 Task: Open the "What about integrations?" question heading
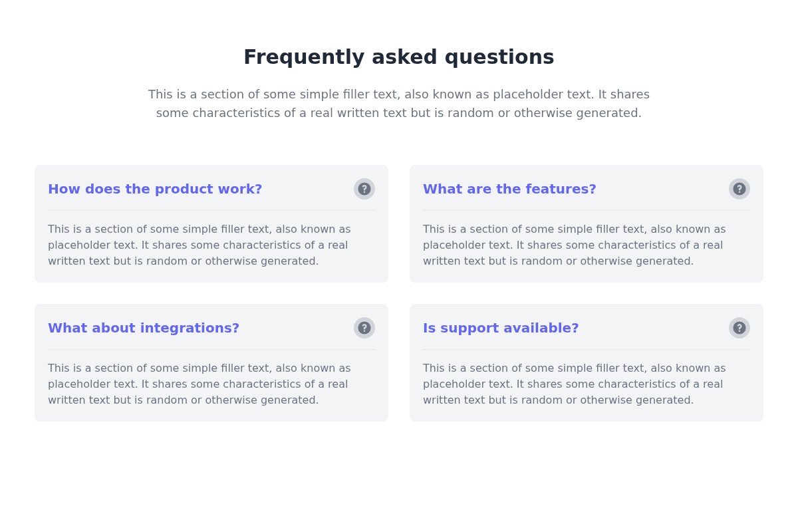tap(144, 328)
